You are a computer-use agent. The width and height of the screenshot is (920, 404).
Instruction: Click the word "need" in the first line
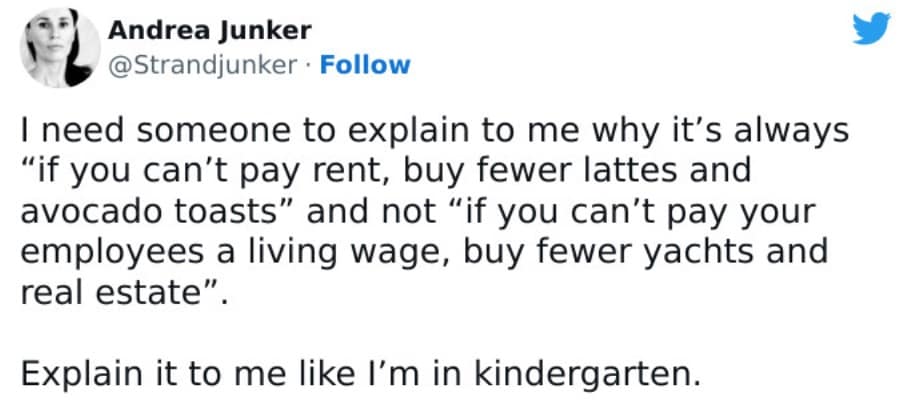tap(79, 130)
